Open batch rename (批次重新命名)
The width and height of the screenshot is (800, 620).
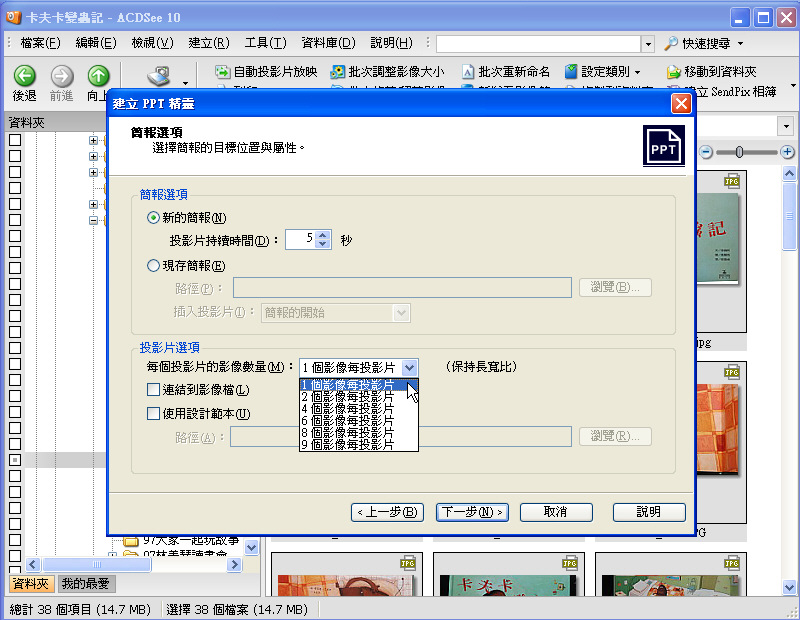click(506, 72)
